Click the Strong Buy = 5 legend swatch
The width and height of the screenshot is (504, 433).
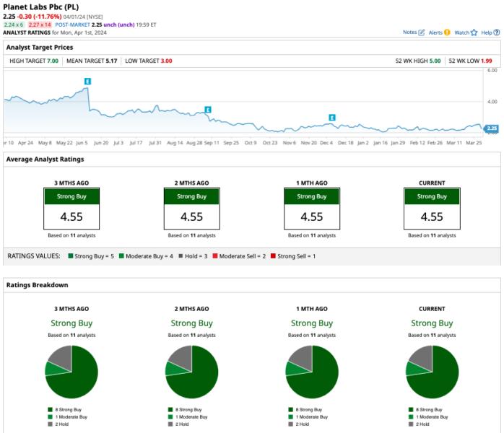point(70,256)
